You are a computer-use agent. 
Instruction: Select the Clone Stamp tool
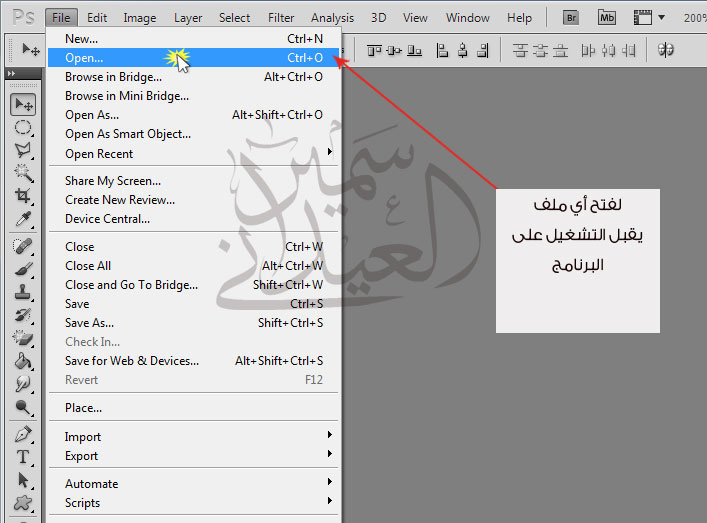[23, 292]
